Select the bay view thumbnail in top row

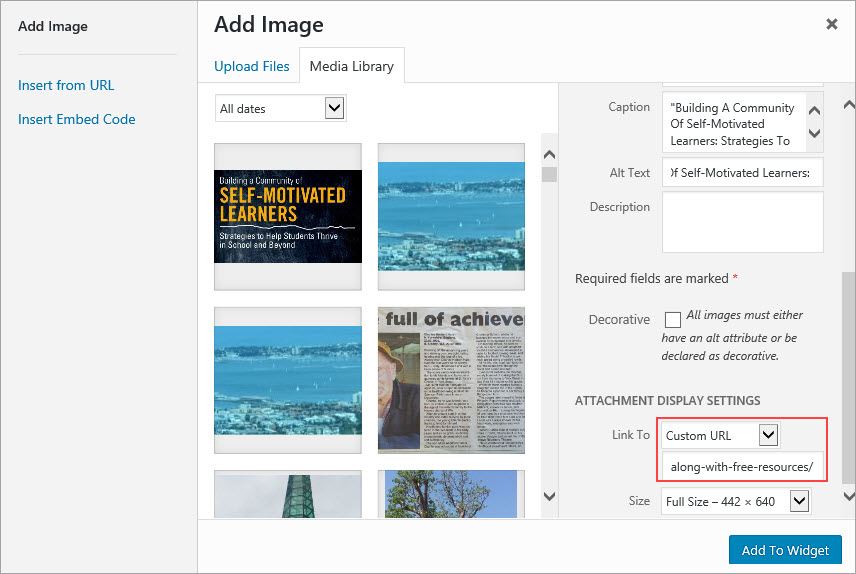451,216
